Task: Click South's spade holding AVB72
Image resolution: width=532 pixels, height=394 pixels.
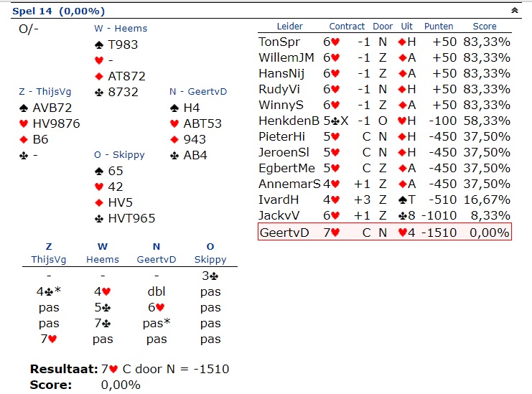Action: pos(45,108)
